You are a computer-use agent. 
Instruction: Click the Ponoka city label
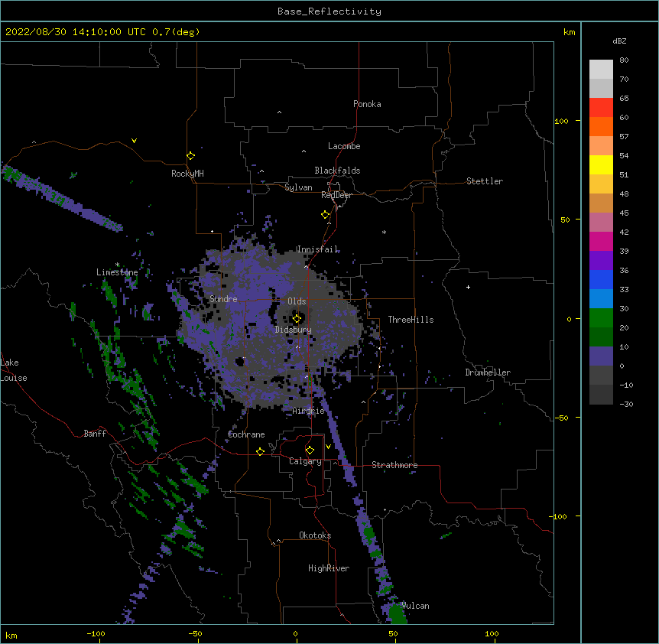point(367,104)
